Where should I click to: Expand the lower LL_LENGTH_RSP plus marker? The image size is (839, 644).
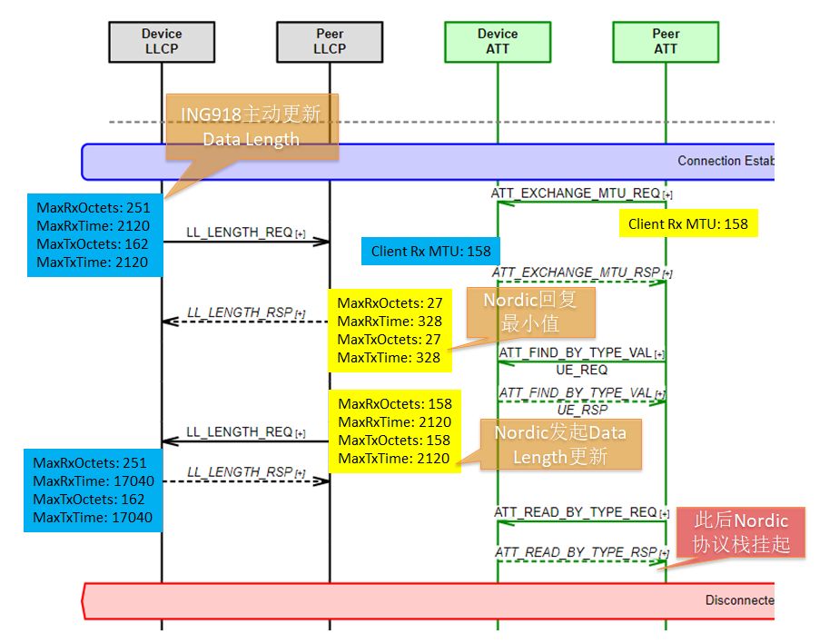300,473
